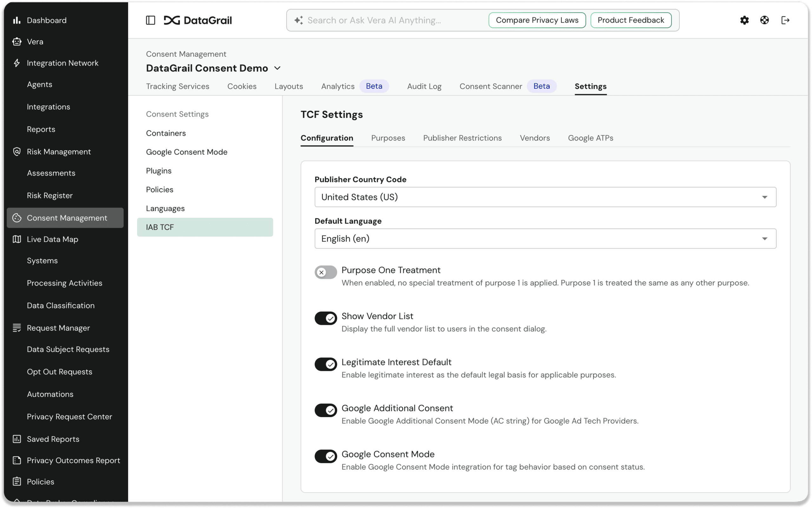Image resolution: width=812 pixels, height=508 pixels.
Task: Turn off Legitimate Interest Default toggle
Action: point(325,364)
